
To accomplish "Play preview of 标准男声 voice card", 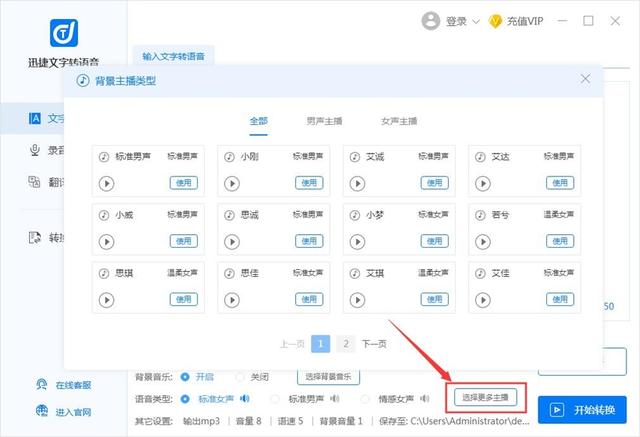I will (107, 184).
